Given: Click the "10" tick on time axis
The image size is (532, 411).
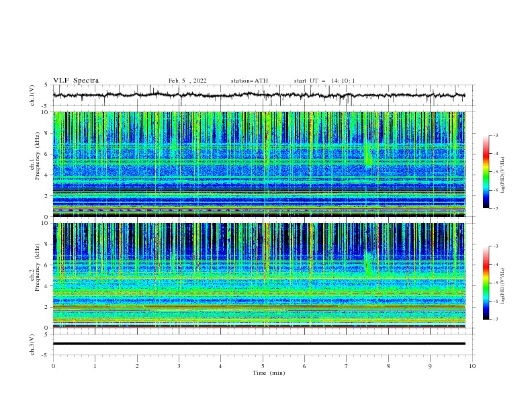Looking at the screenshot, I should 472,366.
